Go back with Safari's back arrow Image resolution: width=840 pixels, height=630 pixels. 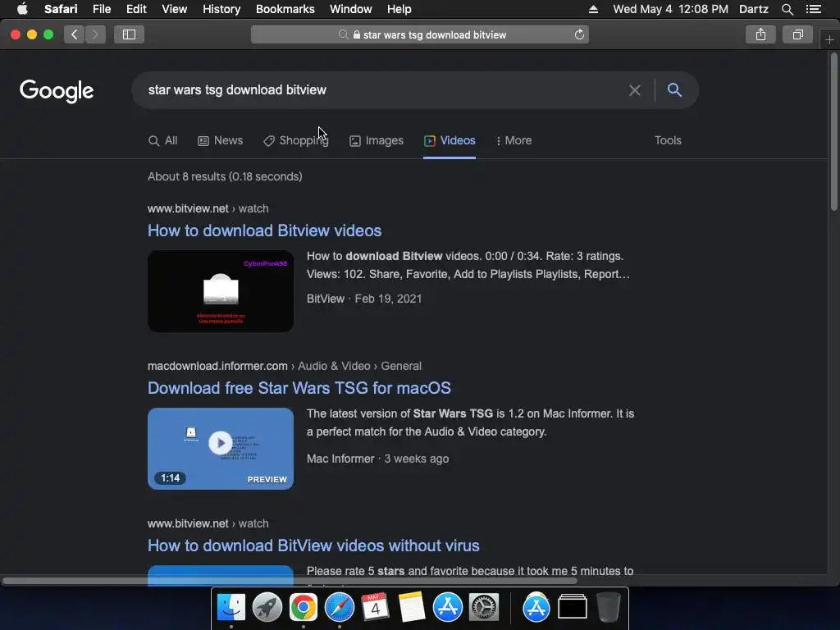pyautogui.click(x=75, y=34)
